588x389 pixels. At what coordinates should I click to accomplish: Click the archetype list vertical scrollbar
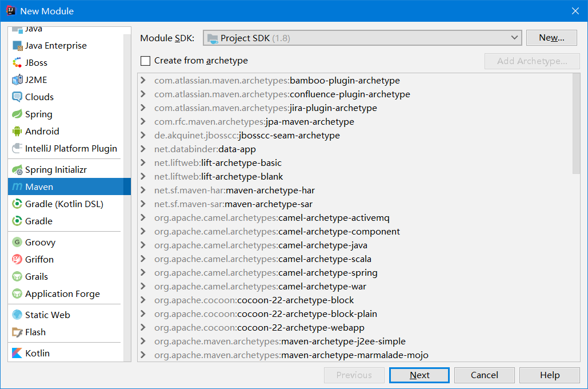pos(577,124)
